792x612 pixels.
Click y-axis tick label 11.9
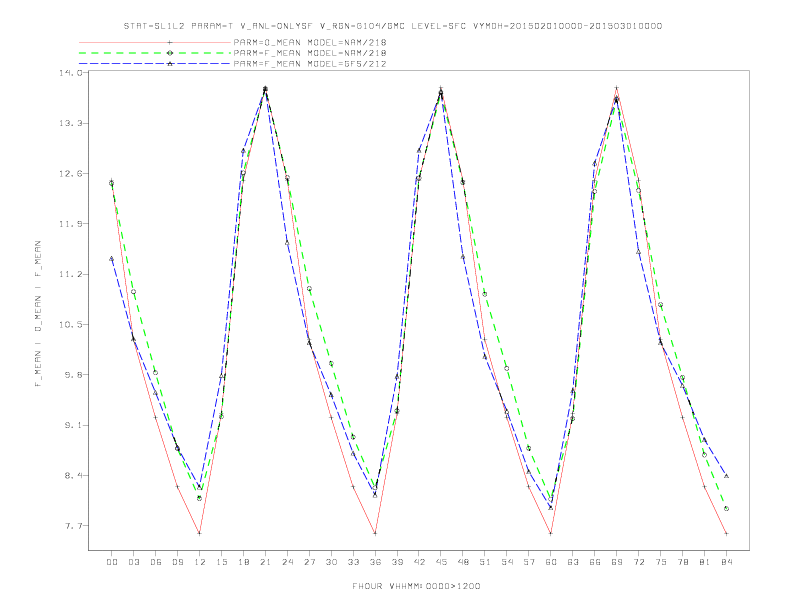tap(70, 224)
